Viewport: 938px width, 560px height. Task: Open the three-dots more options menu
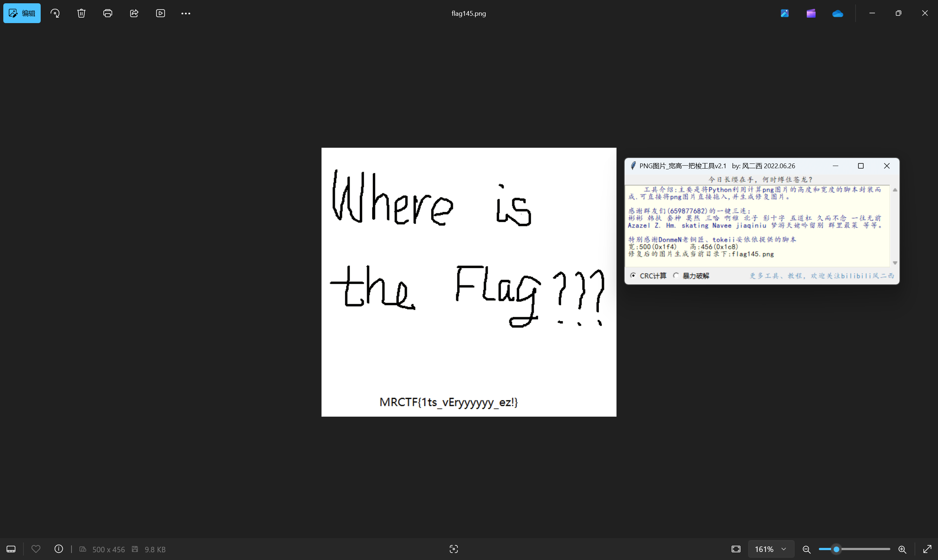[x=185, y=13]
